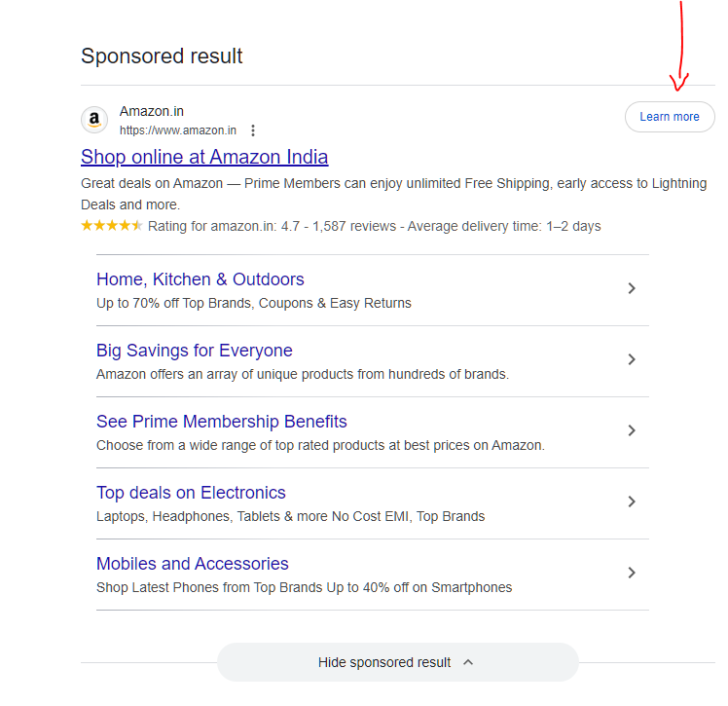This screenshot has height=706, width=728.
Task: Open Top deals on Electronics sitelink
Action: pyautogui.click(x=191, y=493)
